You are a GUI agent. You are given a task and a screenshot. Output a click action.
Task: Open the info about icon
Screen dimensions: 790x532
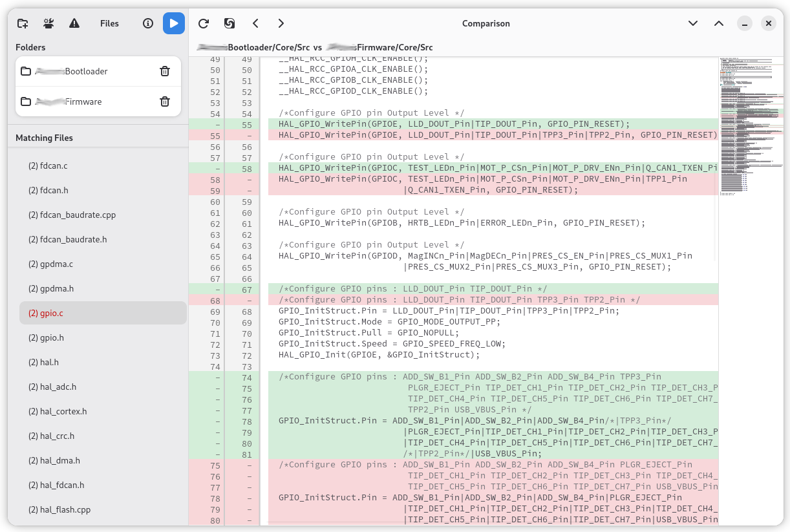[148, 23]
